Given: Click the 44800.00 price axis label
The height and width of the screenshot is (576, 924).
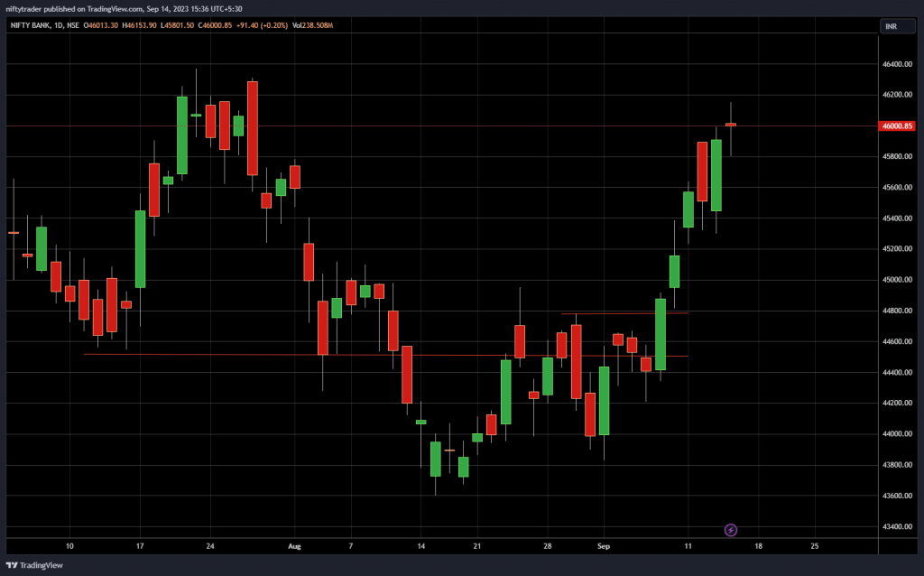Looking at the screenshot, I should (897, 311).
